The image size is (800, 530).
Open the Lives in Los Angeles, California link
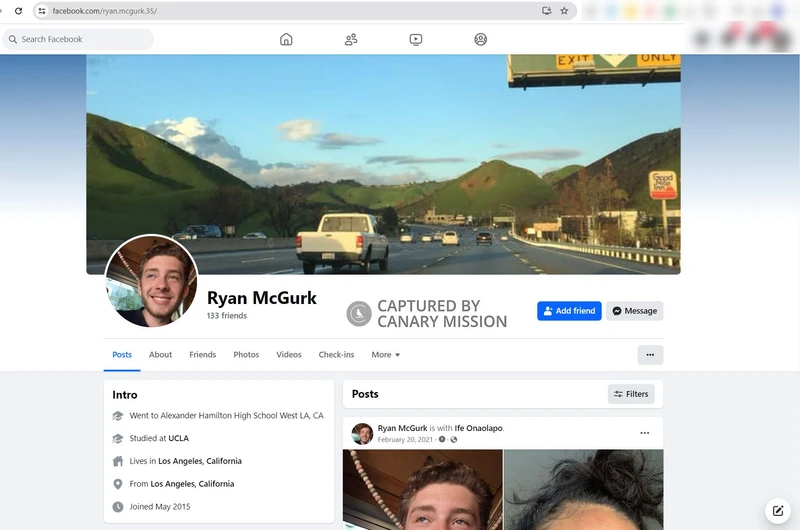pos(199,461)
